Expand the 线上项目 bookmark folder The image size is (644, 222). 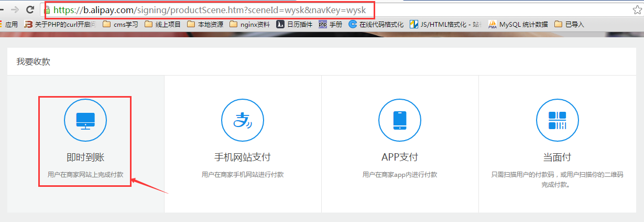(163, 24)
